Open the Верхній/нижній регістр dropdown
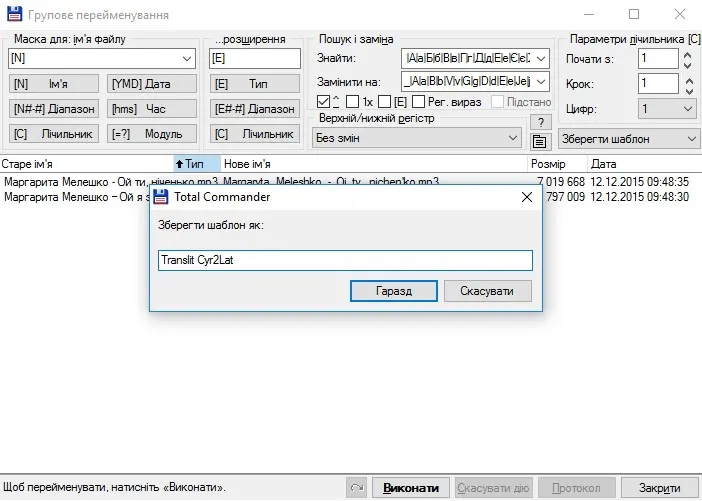 tap(417, 138)
